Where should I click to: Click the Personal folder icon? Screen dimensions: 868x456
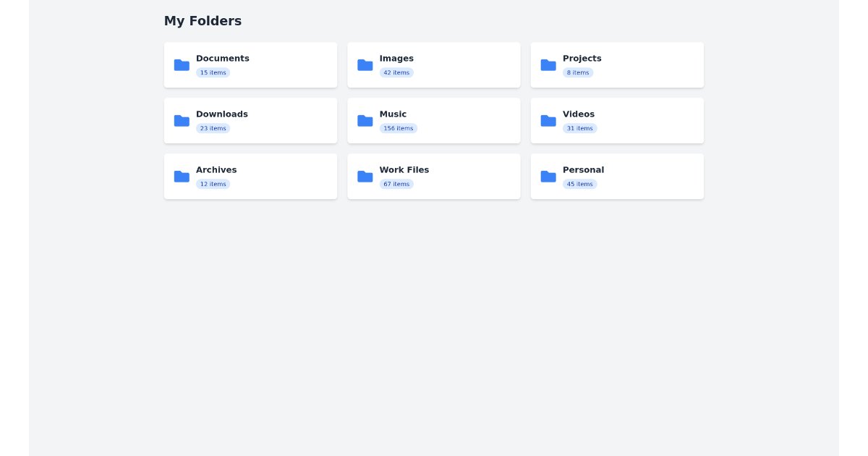(x=548, y=176)
